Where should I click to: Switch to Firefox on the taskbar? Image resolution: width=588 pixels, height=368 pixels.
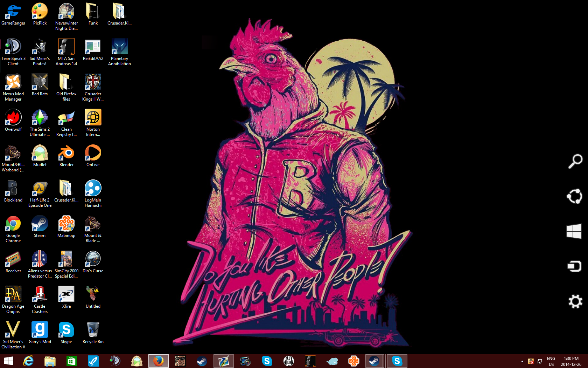coord(159,361)
